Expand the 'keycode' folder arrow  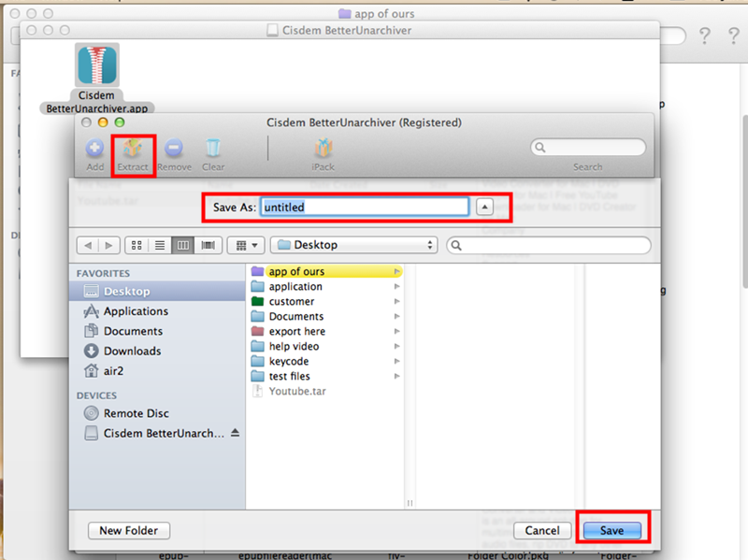pyautogui.click(x=396, y=361)
